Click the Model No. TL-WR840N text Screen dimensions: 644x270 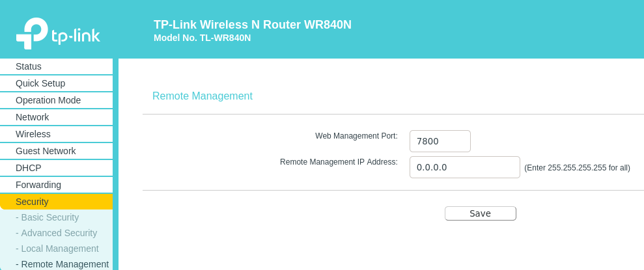(x=203, y=38)
